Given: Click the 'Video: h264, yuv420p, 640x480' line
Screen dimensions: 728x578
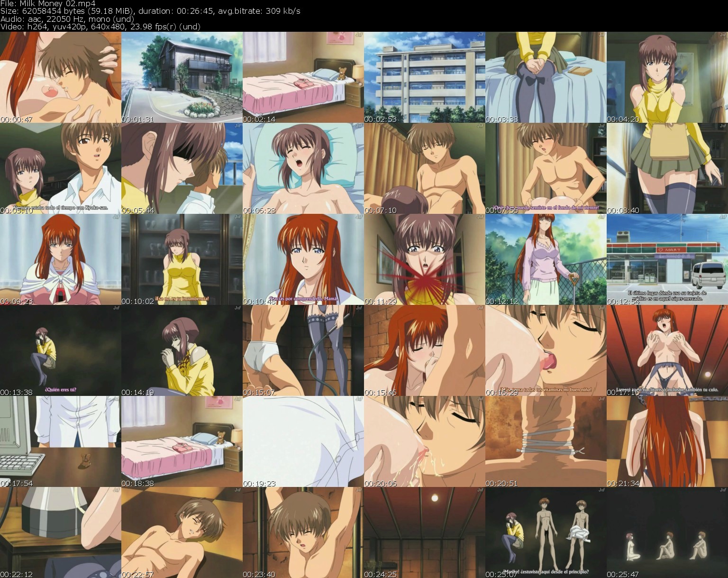Looking at the screenshot, I should tap(100, 27).
